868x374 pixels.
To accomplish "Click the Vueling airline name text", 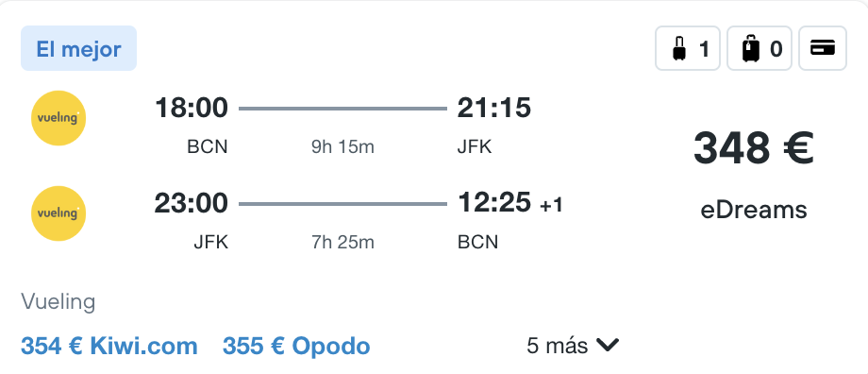I will (x=58, y=302).
